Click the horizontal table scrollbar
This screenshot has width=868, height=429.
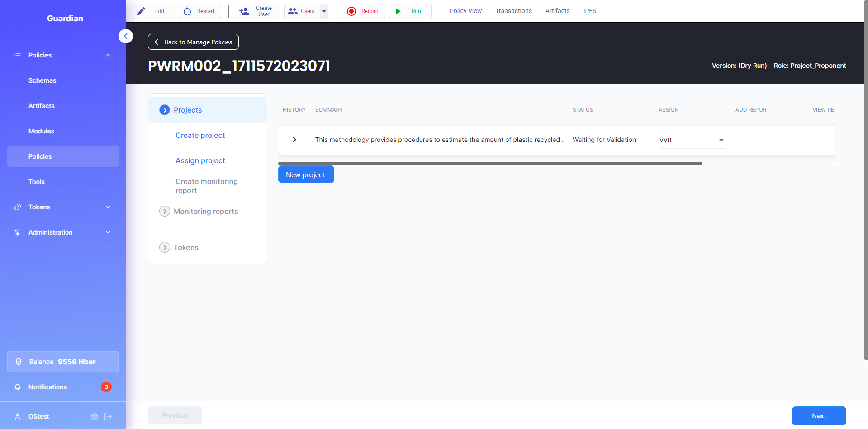click(490, 164)
